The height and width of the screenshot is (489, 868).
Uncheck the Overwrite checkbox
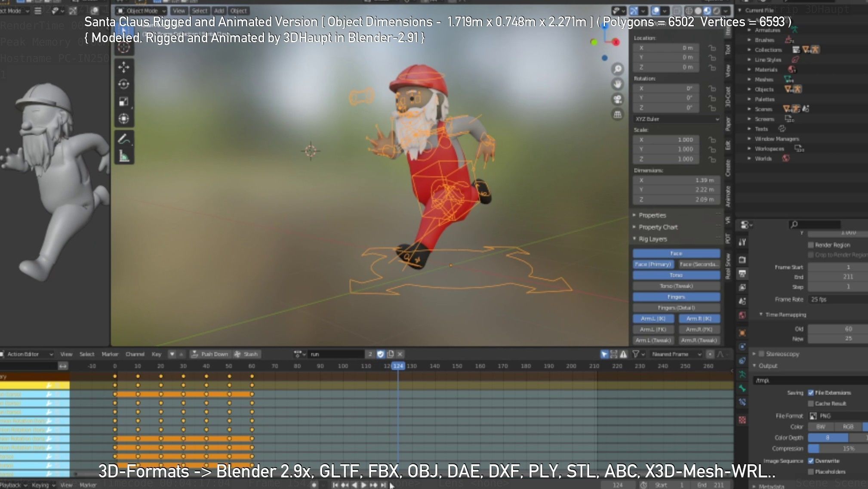coord(811,461)
